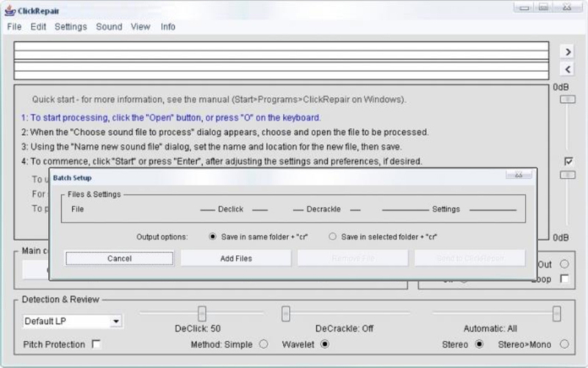Click the Decrackle column header
This screenshot has height=368, width=588.
pos(323,209)
